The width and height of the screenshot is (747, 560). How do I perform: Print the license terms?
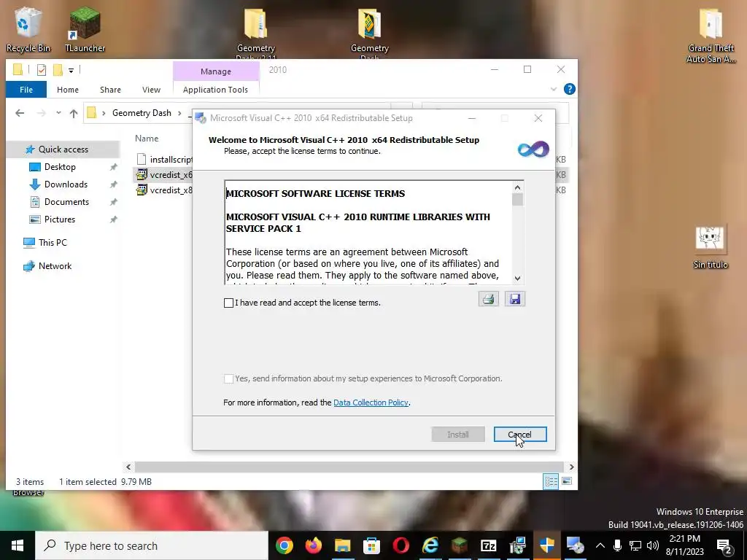pos(488,299)
